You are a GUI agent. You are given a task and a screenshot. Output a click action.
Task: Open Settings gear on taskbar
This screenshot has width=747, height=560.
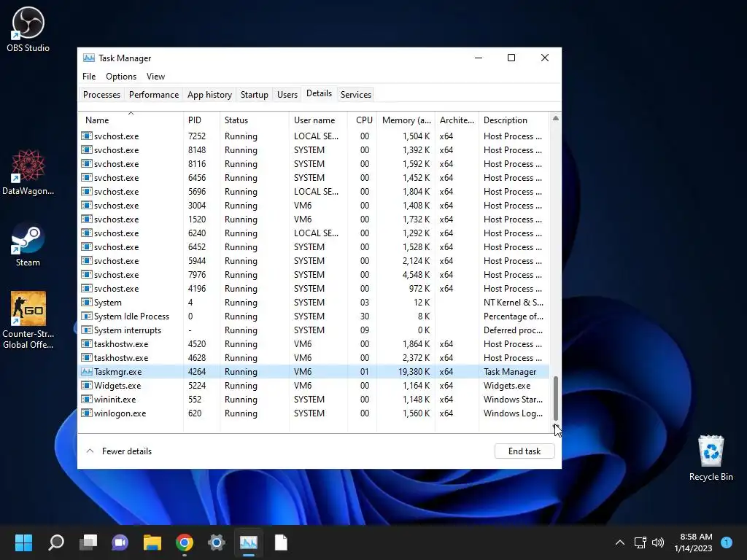tap(216, 542)
